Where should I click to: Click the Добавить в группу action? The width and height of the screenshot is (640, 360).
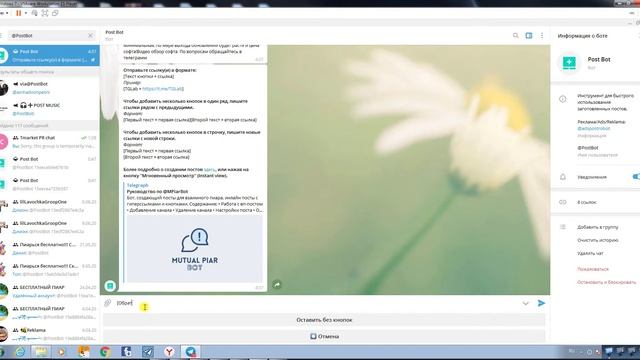(598, 227)
